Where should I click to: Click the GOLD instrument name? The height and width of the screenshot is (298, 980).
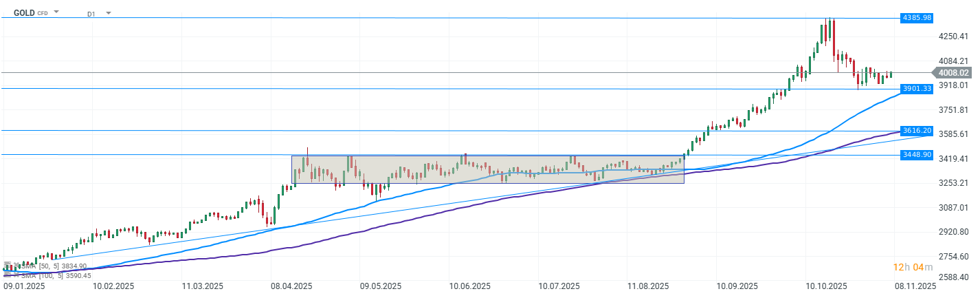23,12
